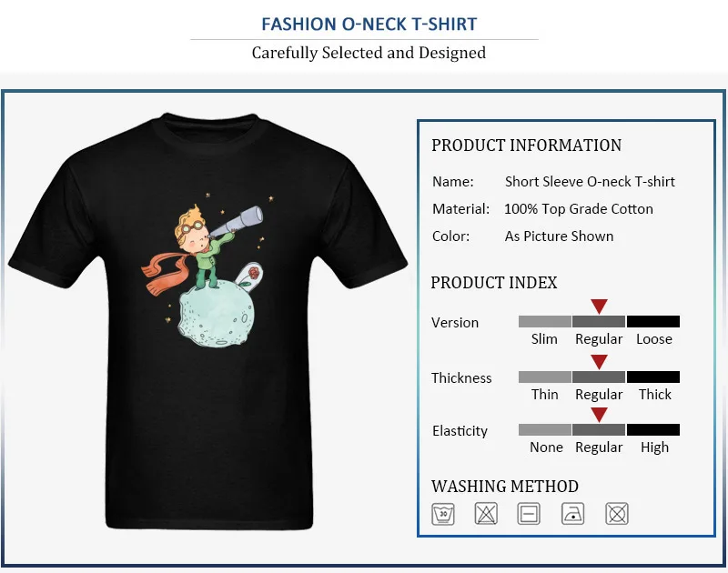
Task: Select the None segment of Elasticity bar
Action: 544,429
